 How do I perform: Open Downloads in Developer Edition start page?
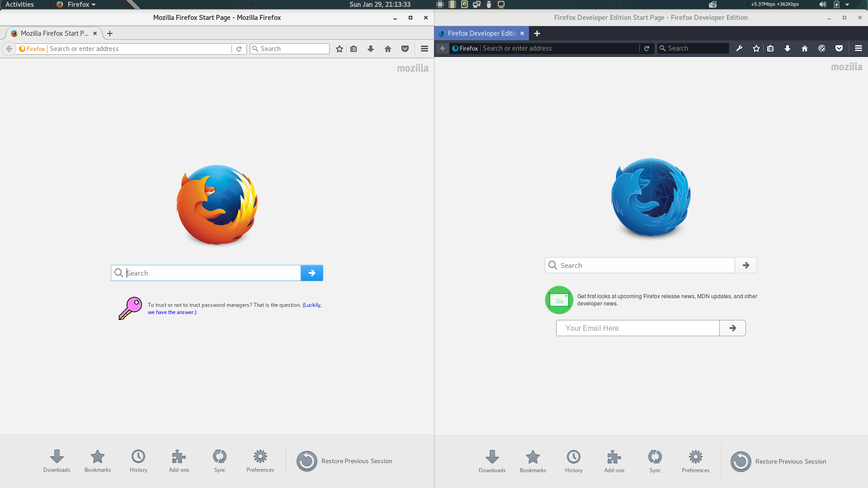click(x=492, y=461)
